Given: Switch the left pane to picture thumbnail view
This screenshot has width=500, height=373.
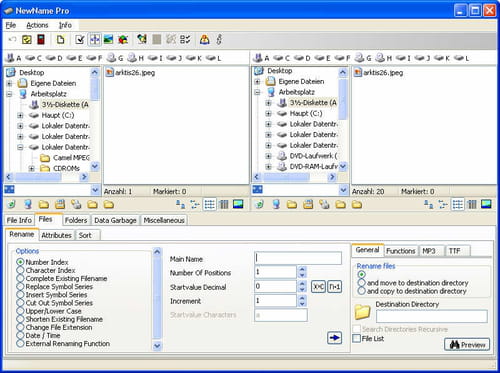Looking at the screenshot, I should pos(238,204).
